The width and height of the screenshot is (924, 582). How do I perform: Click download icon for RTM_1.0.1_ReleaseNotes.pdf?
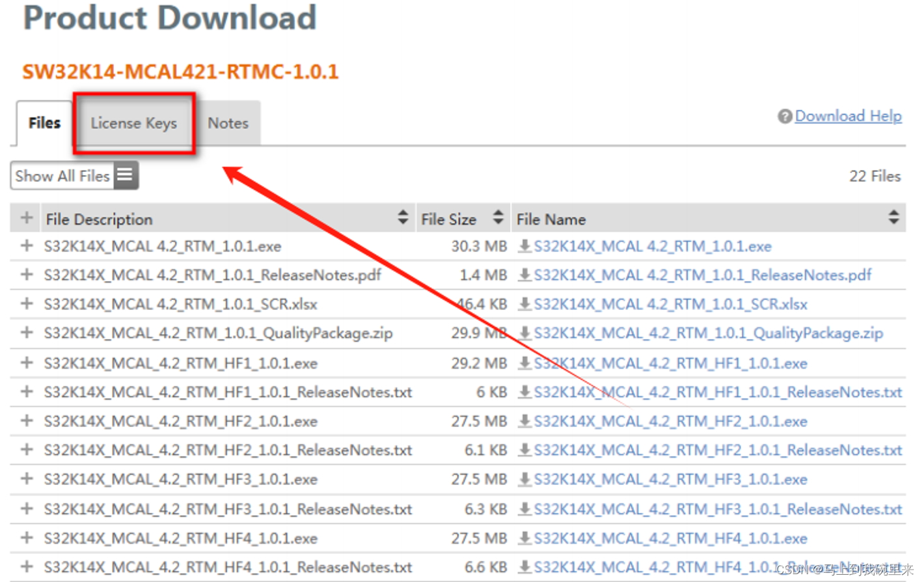[524, 275]
